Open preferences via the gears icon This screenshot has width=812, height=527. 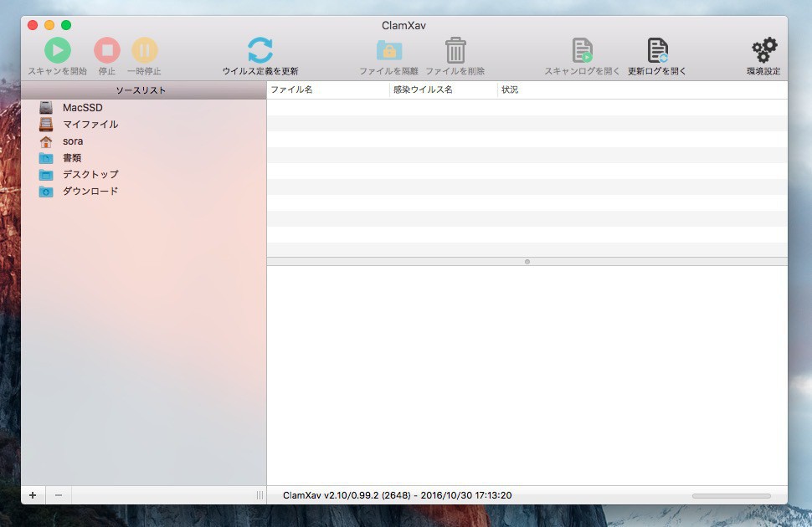(763, 51)
